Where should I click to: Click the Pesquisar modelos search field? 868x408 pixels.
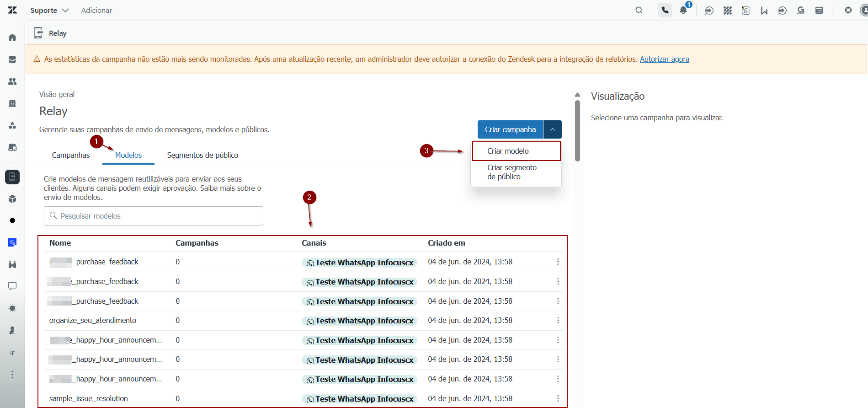point(154,216)
